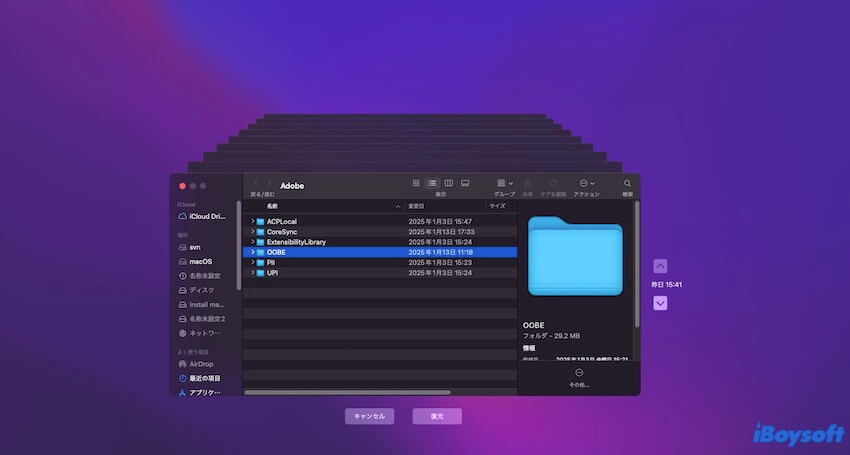
Task: Click the その他 more actions button
Action: click(x=579, y=377)
